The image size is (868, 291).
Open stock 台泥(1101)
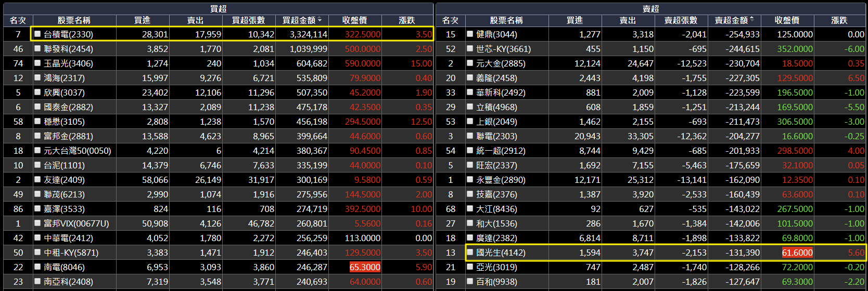click(x=64, y=165)
